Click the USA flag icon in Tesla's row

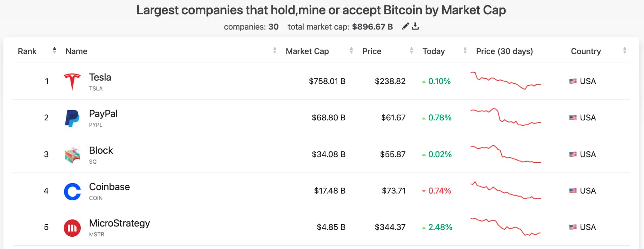[573, 81]
